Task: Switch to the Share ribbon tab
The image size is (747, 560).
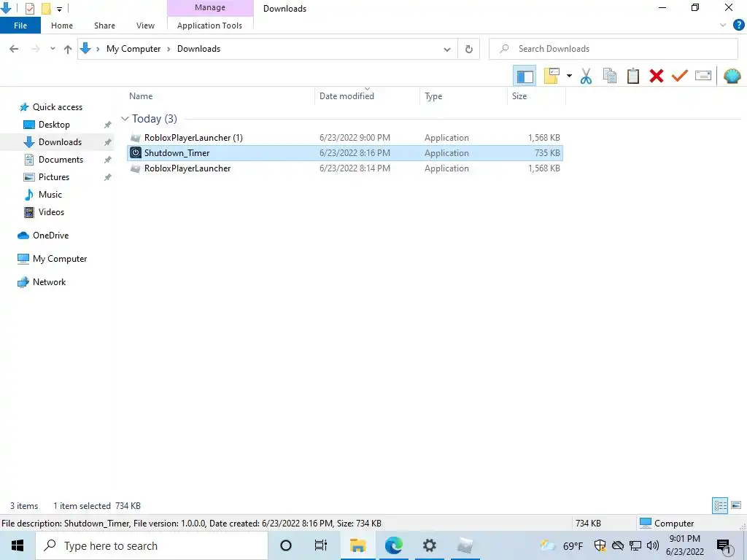Action: [x=104, y=26]
